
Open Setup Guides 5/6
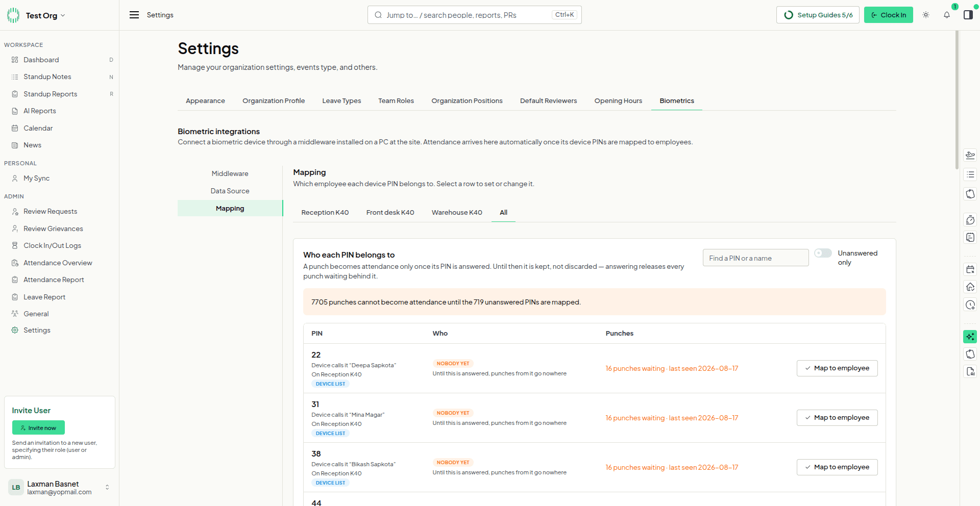(818, 15)
